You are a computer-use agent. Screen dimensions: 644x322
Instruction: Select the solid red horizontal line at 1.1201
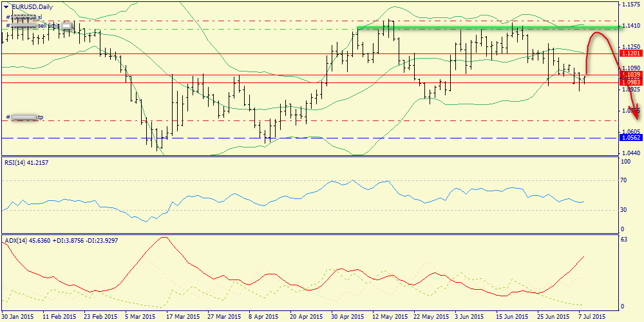[309, 53]
